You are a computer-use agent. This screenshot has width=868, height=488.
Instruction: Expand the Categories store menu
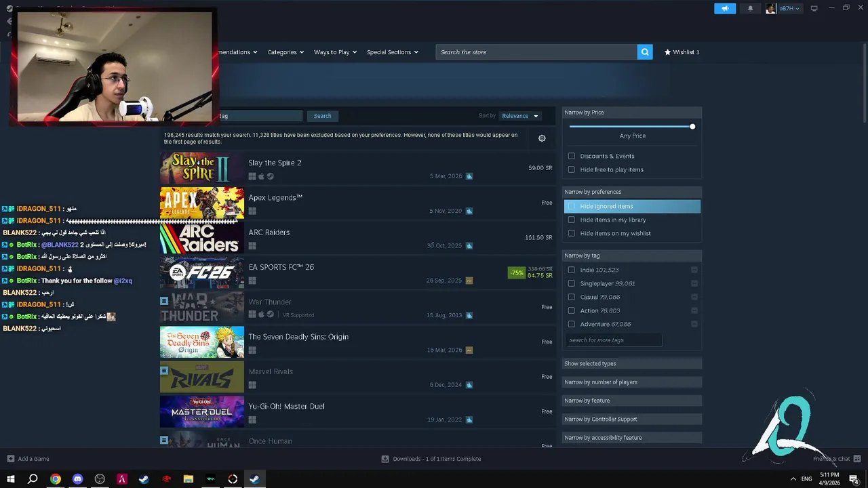pos(285,52)
